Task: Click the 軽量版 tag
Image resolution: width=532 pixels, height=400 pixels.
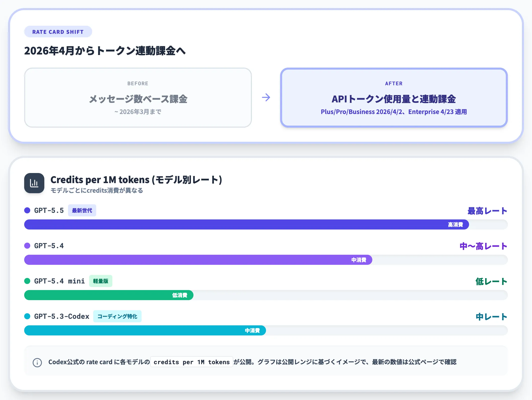Action: click(x=101, y=281)
